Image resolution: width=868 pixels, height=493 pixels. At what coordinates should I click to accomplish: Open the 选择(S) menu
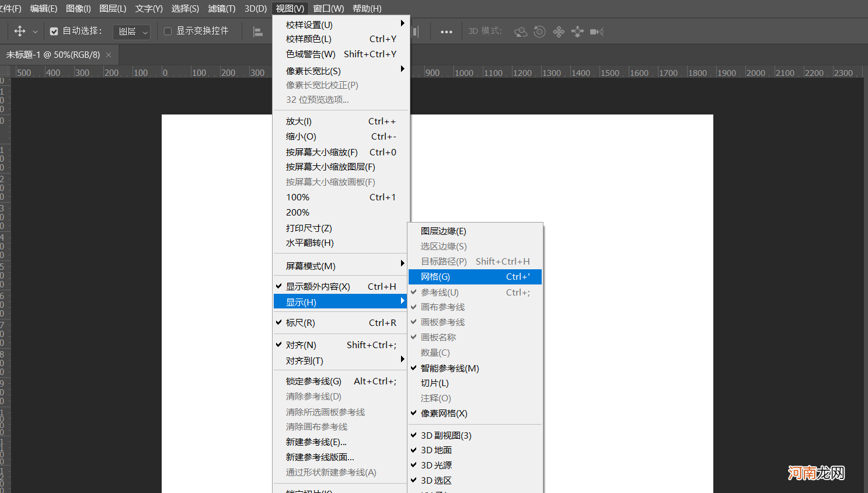(x=185, y=8)
